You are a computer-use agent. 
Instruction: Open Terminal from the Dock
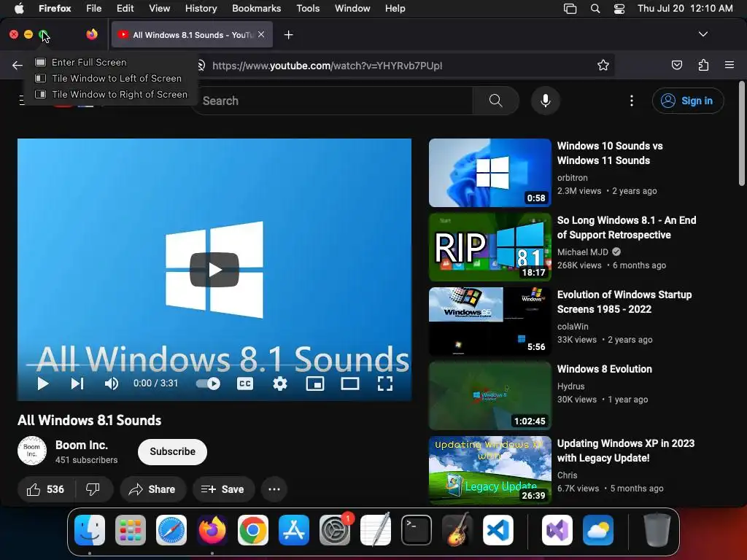click(417, 530)
